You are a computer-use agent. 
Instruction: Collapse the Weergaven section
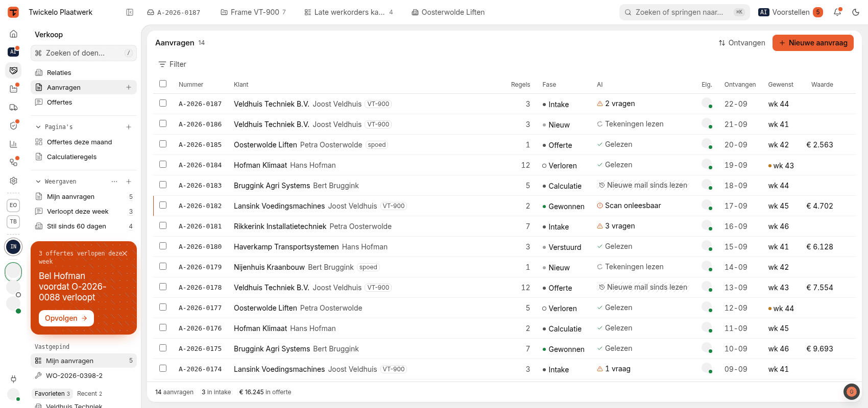pyautogui.click(x=38, y=182)
